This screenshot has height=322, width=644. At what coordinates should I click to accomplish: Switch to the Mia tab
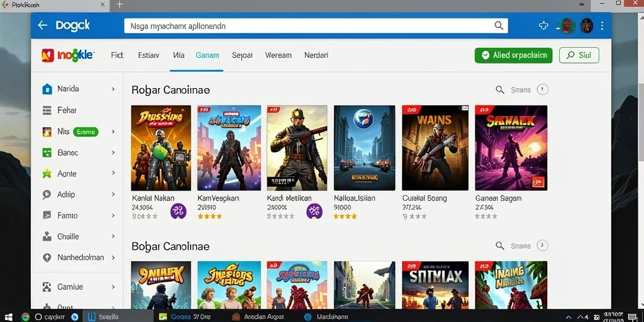pos(179,55)
